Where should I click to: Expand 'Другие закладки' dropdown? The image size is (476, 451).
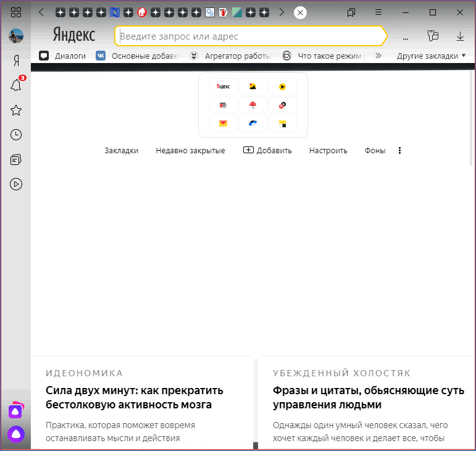[431, 56]
